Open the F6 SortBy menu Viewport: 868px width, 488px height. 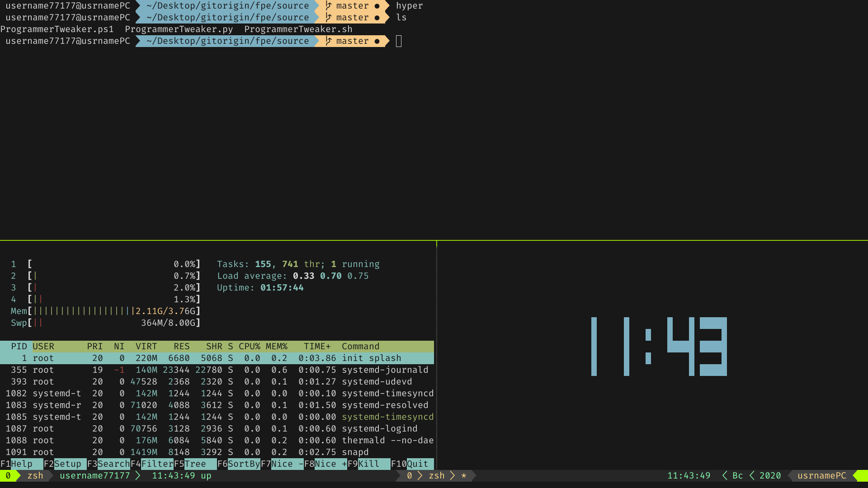point(239,464)
